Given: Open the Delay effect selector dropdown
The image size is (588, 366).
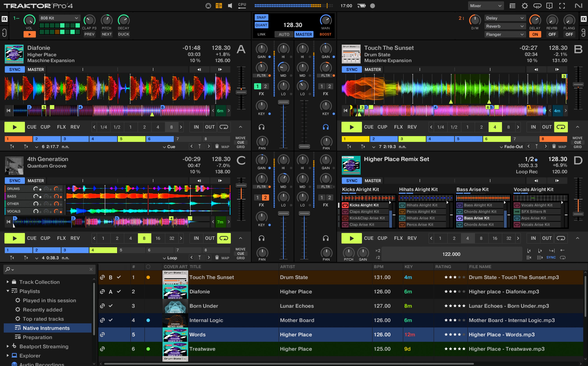Looking at the screenshot, I should tap(505, 18).
